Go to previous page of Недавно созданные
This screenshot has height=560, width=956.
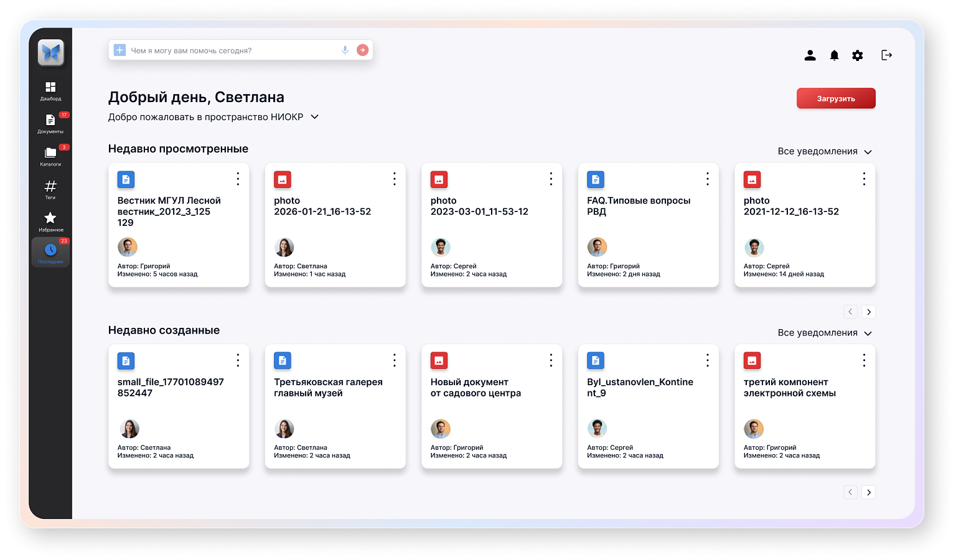pos(850,492)
